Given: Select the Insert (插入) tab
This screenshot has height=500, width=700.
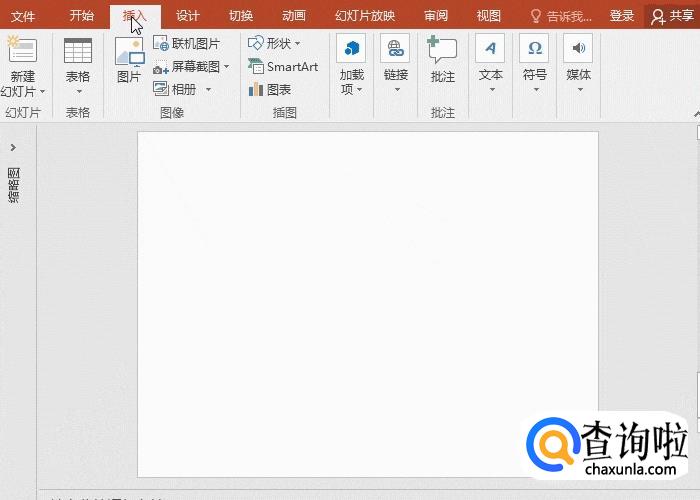Looking at the screenshot, I should pyautogui.click(x=135, y=17).
